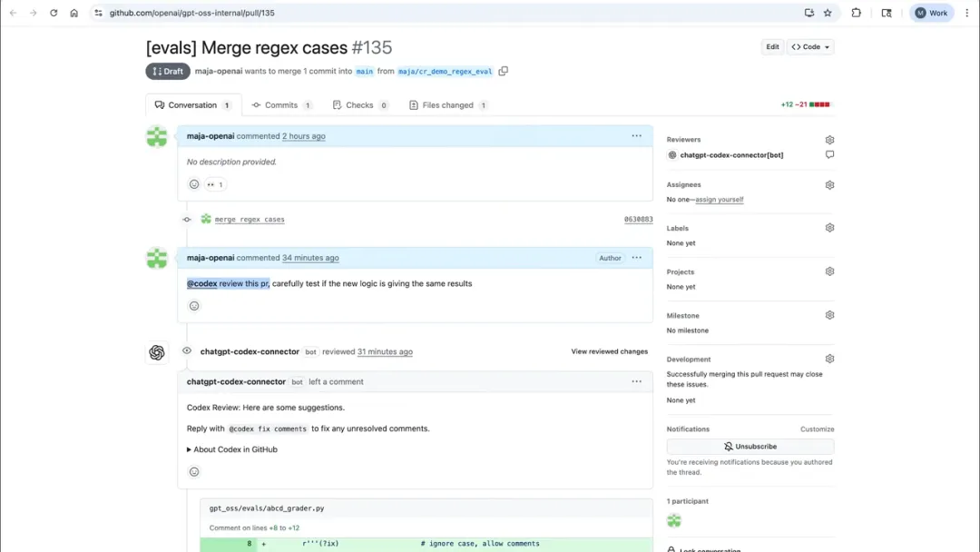Image resolution: width=980 pixels, height=552 pixels.
Task: Open the Reviewers settings gear
Action: (829, 140)
